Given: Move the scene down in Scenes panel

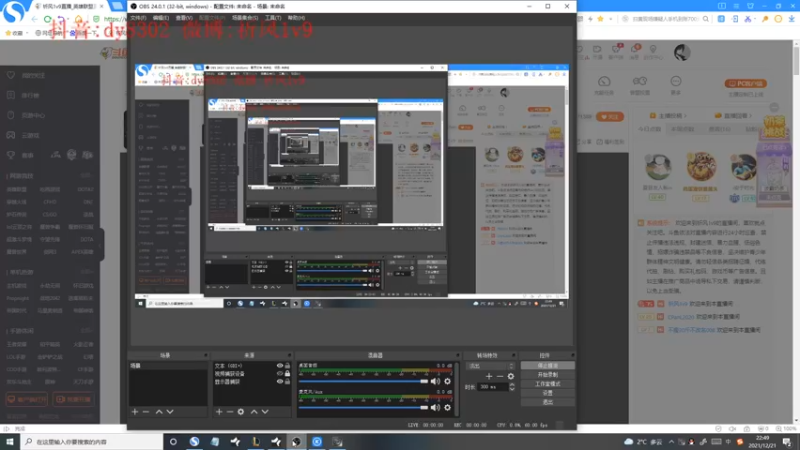Looking at the screenshot, I should click(x=170, y=412).
